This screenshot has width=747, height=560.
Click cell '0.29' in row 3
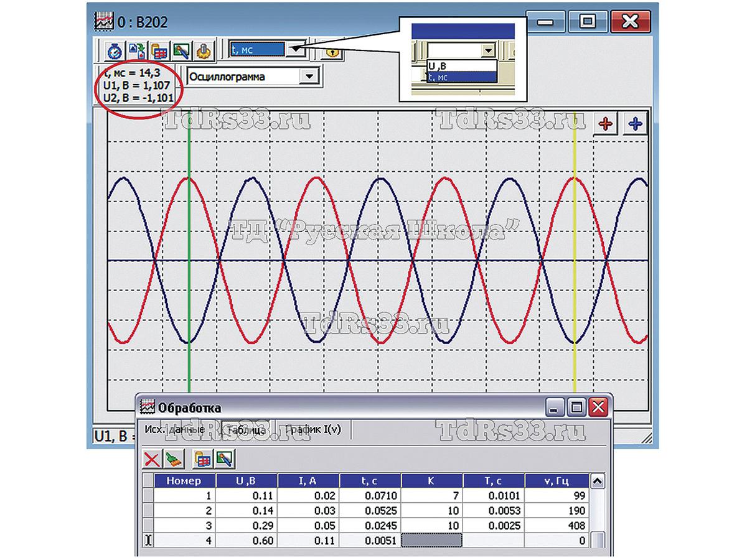pos(247,526)
